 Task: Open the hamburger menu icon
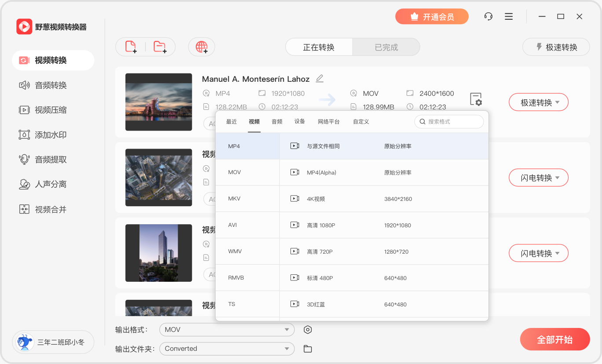(x=509, y=17)
